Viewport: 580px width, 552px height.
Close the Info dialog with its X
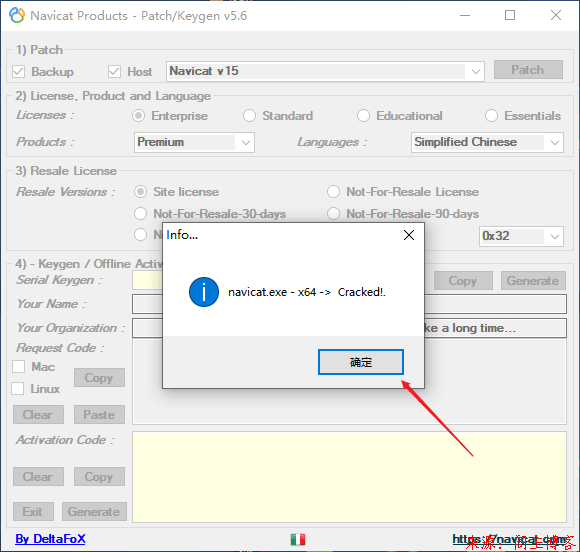409,235
